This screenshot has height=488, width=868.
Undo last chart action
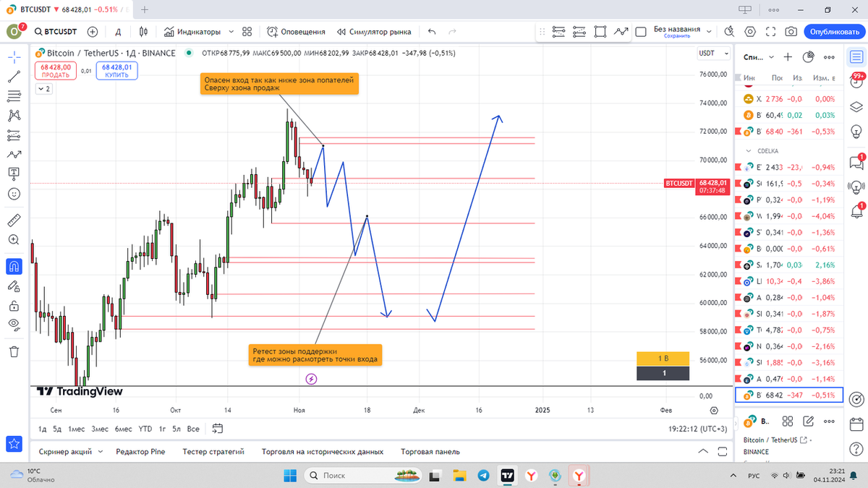432,32
